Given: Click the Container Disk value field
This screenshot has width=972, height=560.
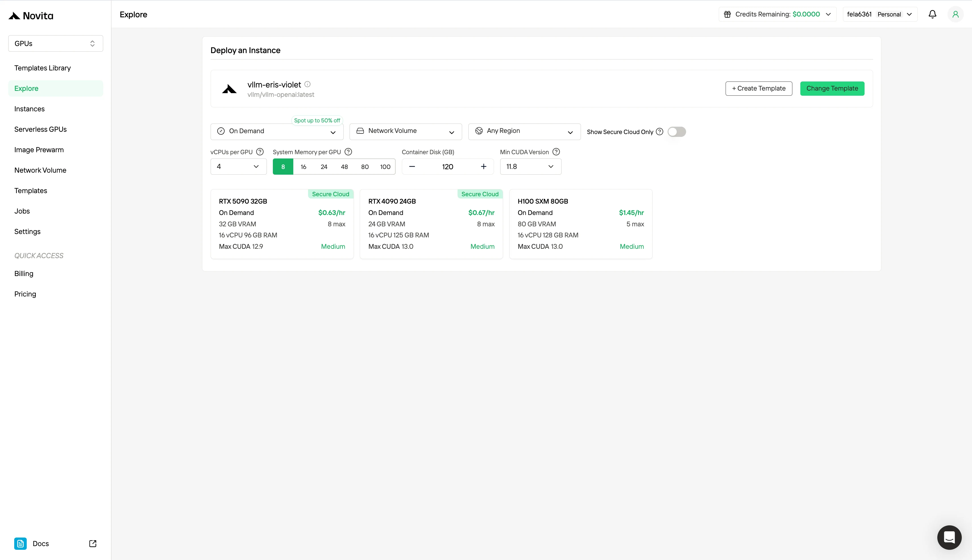Looking at the screenshot, I should (448, 166).
